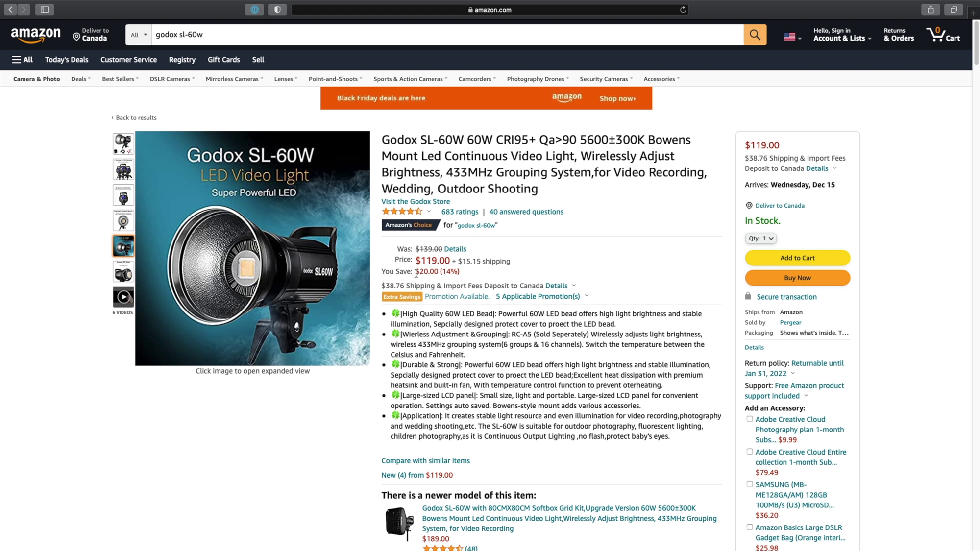Screen dimensions: 980x551
Task: Click the browser back arrow button
Action: click(x=10, y=10)
